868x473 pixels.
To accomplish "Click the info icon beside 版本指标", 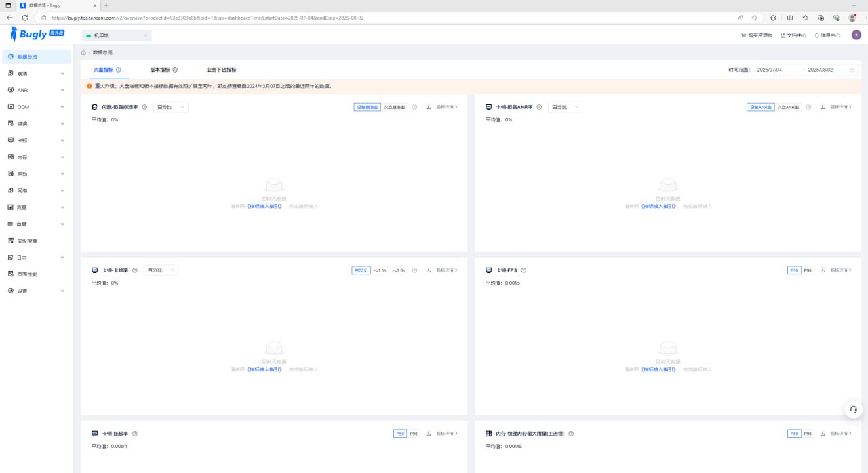I will [175, 70].
